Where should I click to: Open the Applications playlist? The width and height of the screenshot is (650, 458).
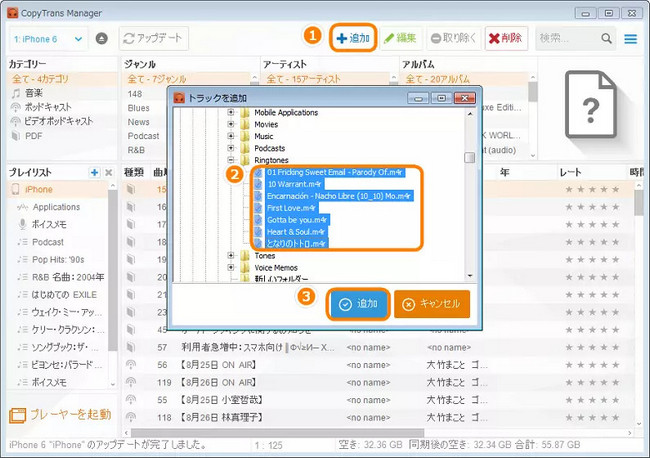tap(56, 207)
